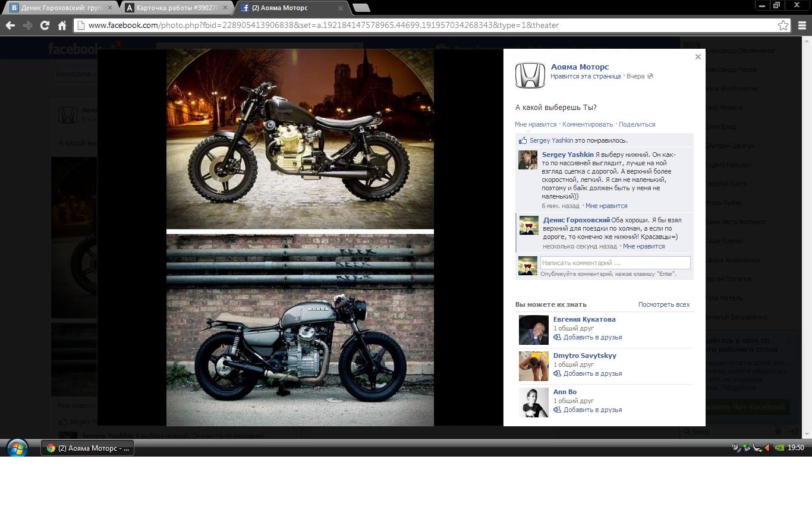Click the 19:50 taskbar clock

pyautogui.click(x=795, y=448)
